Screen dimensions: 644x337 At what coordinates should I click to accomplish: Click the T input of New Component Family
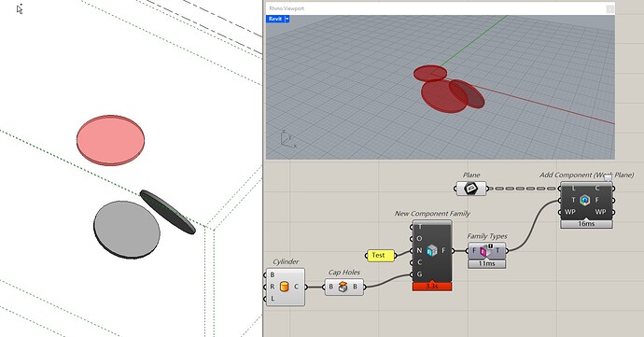tap(419, 227)
